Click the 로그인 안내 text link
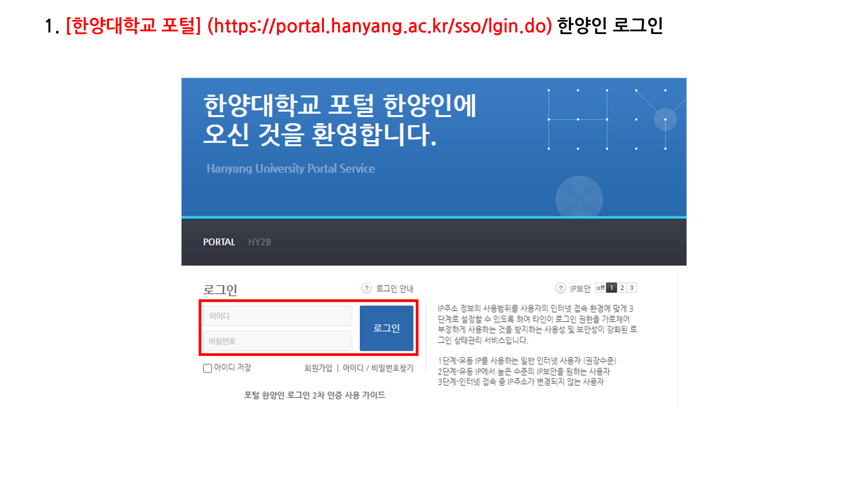 pos(395,289)
